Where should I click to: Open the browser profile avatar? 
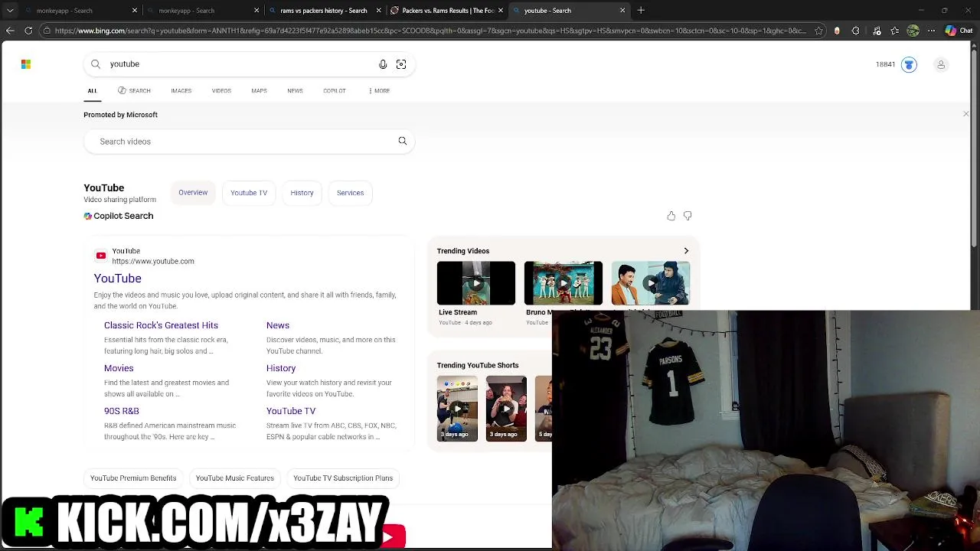(913, 31)
